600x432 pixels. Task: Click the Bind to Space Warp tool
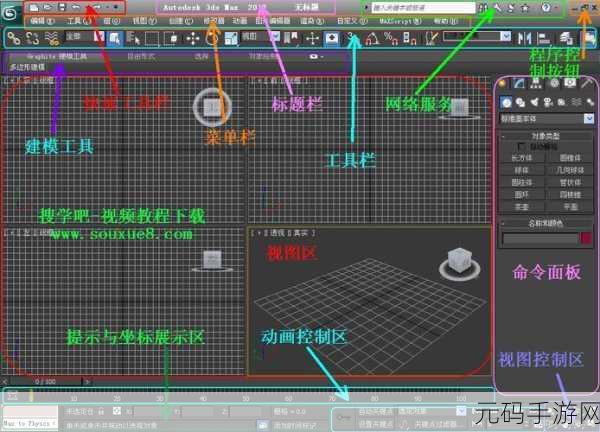tap(51, 38)
